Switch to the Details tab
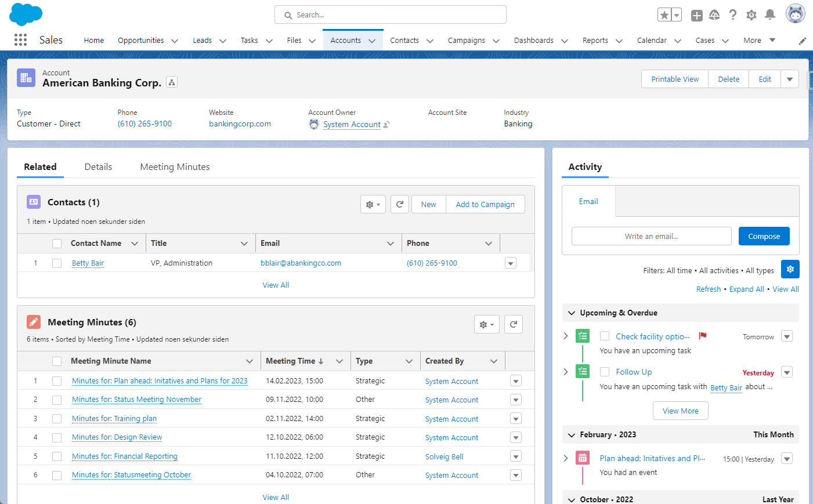Screen dimensions: 813x504 pyautogui.click(x=98, y=166)
